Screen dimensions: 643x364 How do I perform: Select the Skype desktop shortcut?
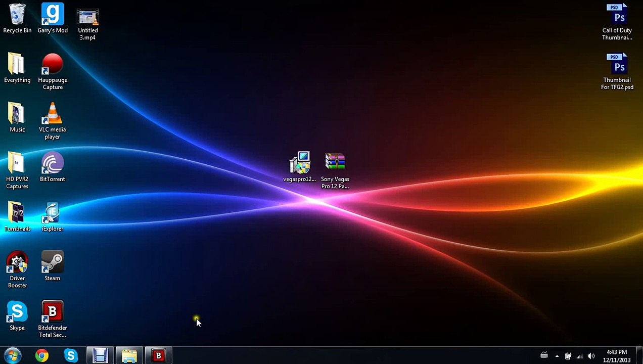17,316
